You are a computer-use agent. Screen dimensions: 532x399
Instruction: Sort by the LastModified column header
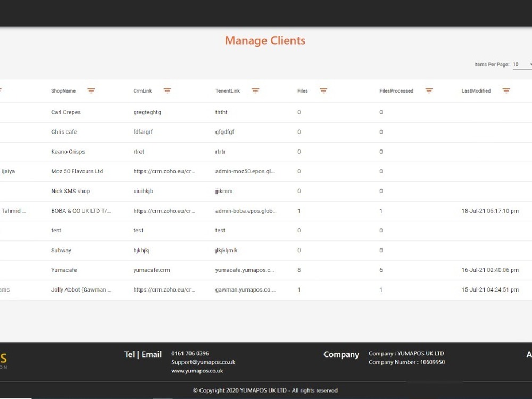tap(476, 91)
